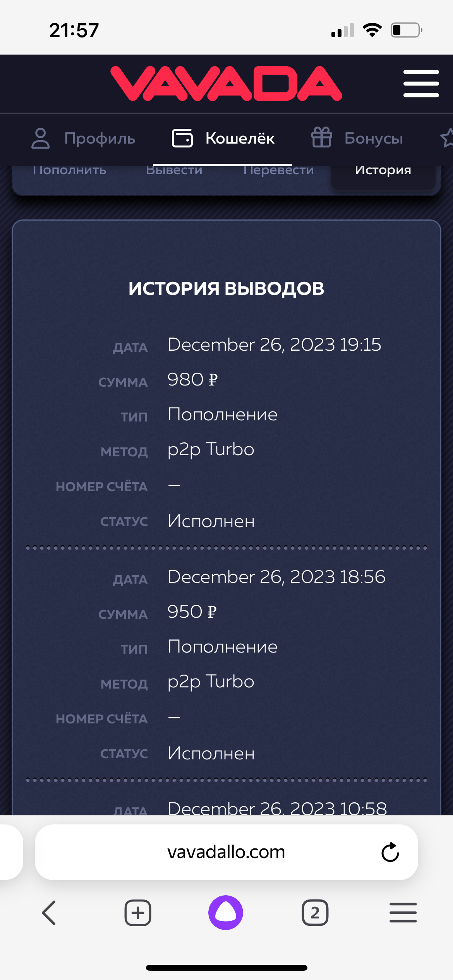The image size is (453, 980).
Task: Open the browser menu at bottom
Action: [403, 913]
